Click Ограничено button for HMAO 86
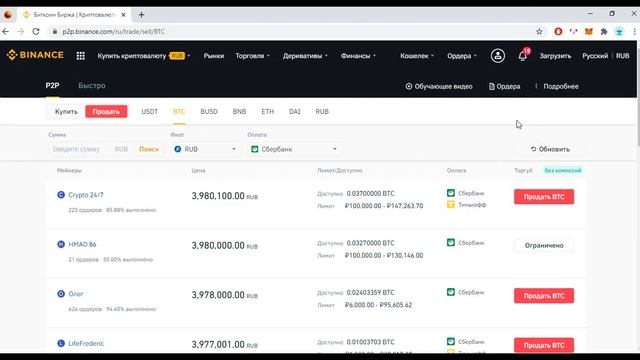 click(x=544, y=245)
